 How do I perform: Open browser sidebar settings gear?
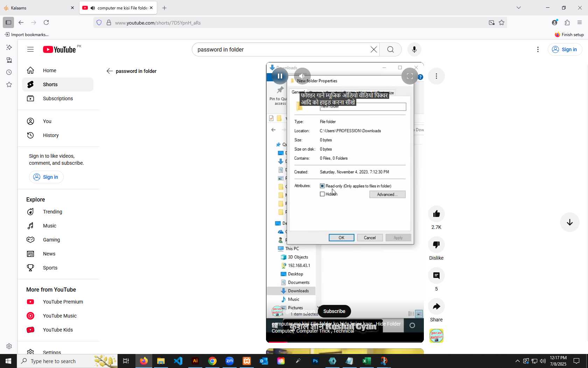click(9, 346)
